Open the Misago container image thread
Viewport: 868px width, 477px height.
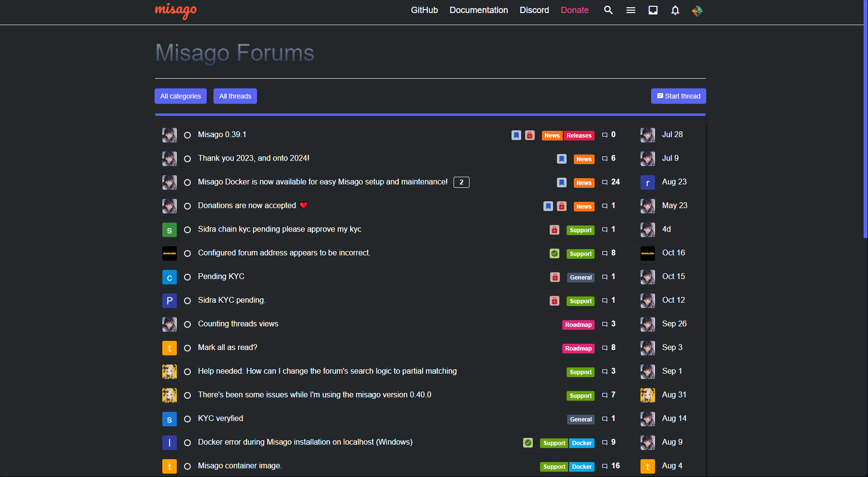[240, 466]
